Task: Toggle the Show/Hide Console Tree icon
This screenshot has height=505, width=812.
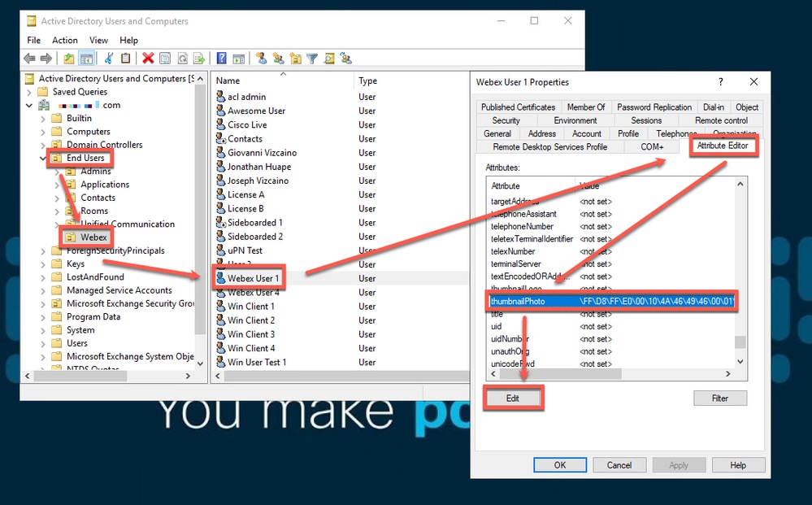Action: pos(86,59)
